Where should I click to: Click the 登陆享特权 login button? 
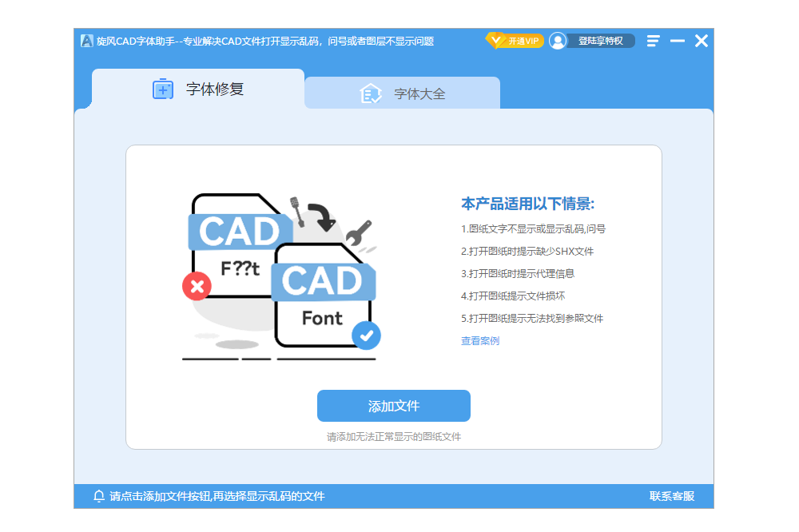tap(600, 41)
